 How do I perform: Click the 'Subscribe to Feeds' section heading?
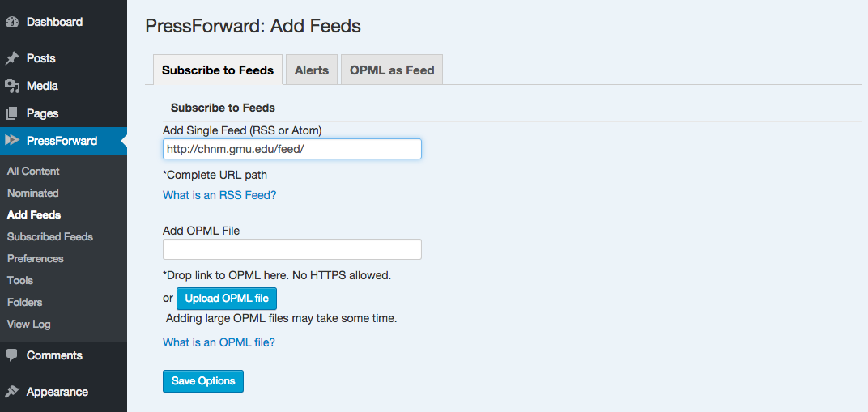click(x=223, y=108)
